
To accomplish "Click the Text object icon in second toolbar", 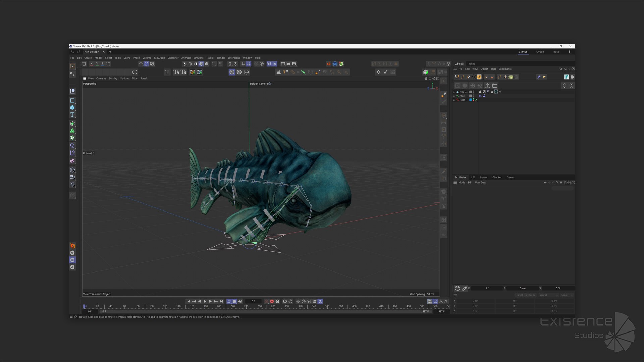I will [x=167, y=72].
